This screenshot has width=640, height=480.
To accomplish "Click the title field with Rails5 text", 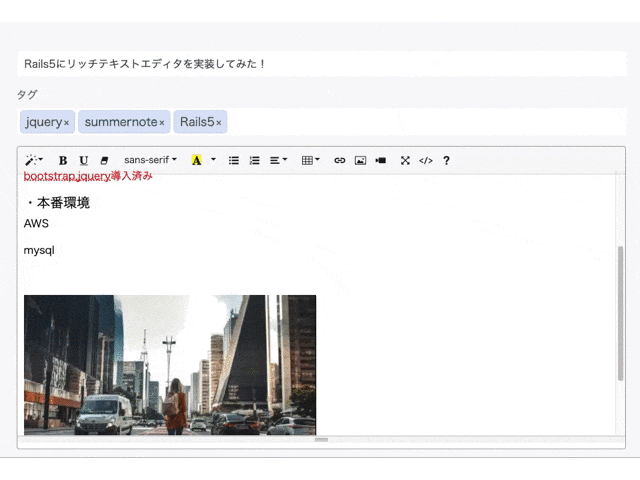I will tap(322, 64).
